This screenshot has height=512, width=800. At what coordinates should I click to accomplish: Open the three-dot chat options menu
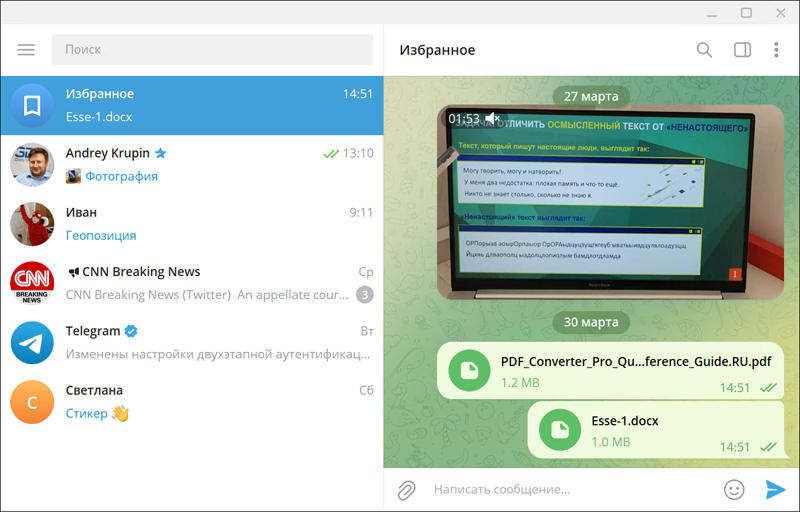776,50
